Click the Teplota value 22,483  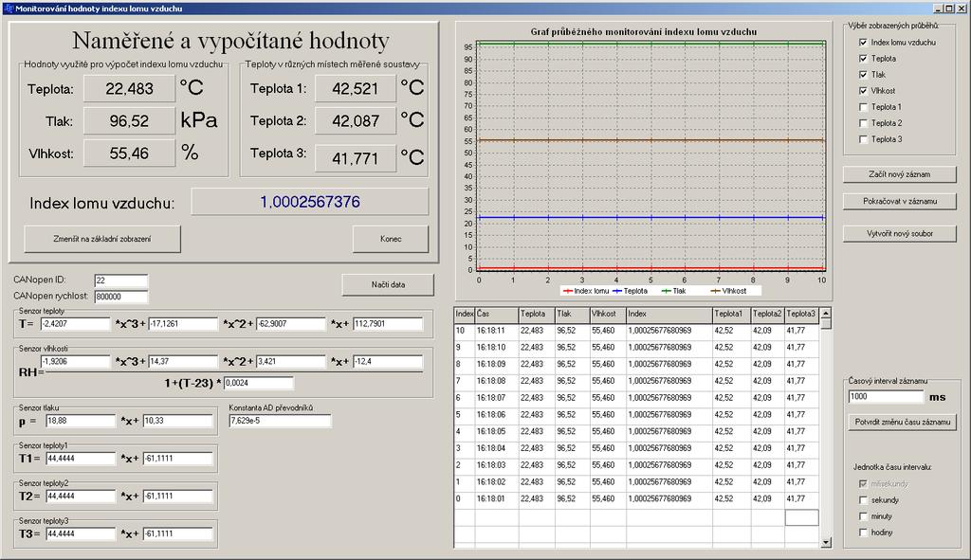(x=129, y=88)
